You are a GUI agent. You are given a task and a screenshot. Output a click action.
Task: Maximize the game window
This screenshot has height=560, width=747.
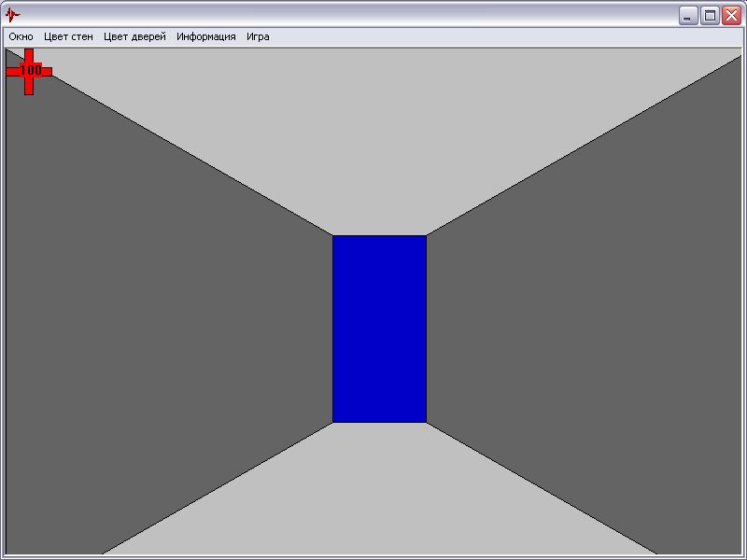pos(710,15)
